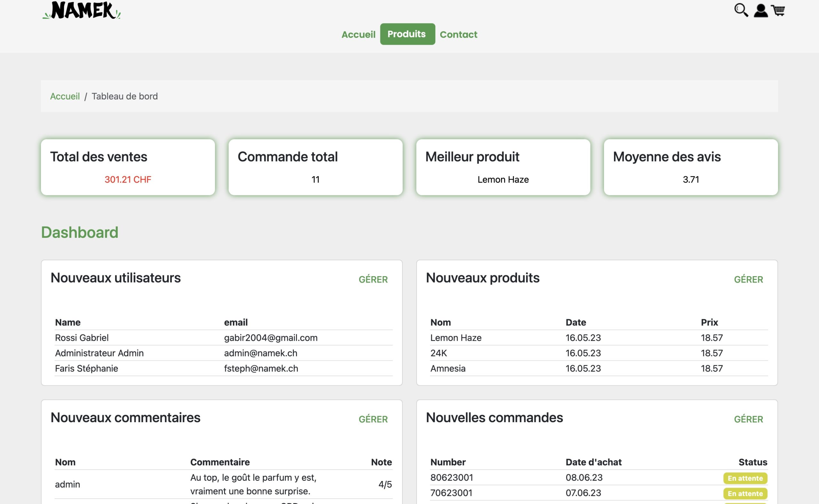Select the Produits navigation tab

[x=407, y=34]
